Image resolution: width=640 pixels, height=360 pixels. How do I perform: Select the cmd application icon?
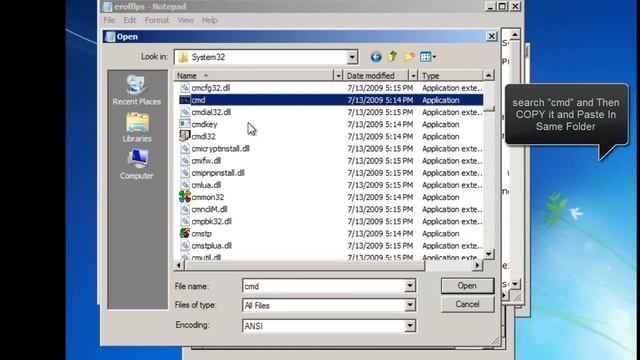coord(184,100)
